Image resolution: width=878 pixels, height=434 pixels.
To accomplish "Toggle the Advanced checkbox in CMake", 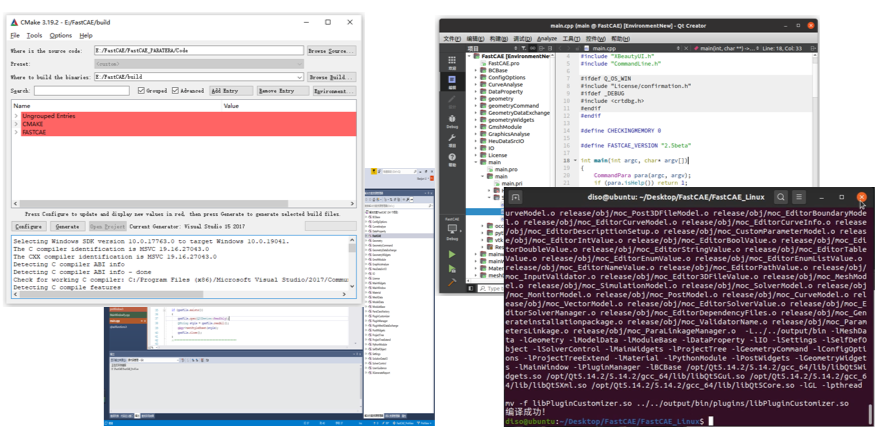I will click(175, 91).
